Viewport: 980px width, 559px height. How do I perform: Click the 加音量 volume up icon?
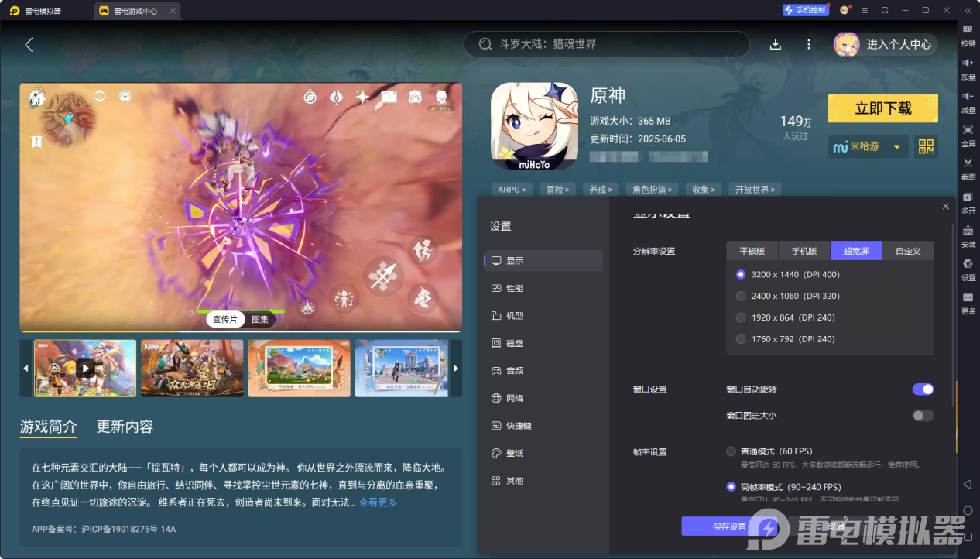[968, 68]
